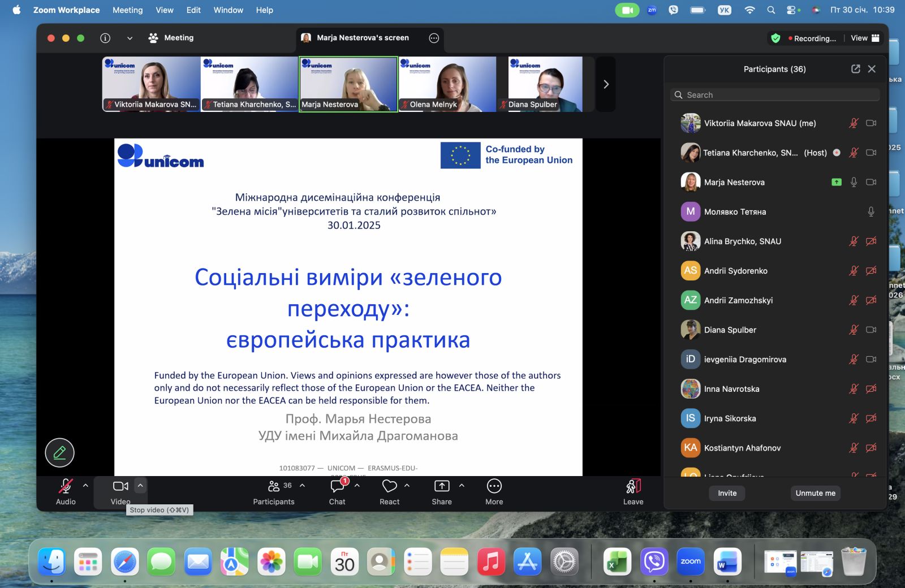Click the Share screen icon

(441, 487)
